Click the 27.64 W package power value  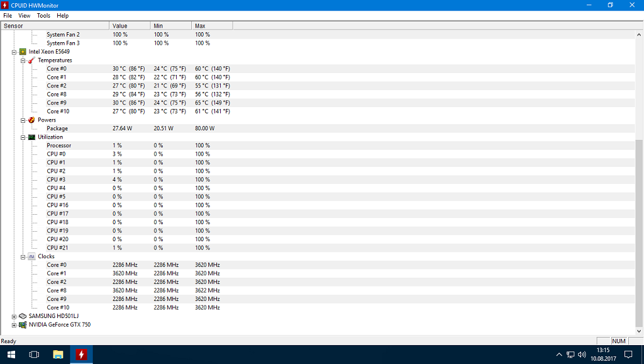tap(123, 128)
